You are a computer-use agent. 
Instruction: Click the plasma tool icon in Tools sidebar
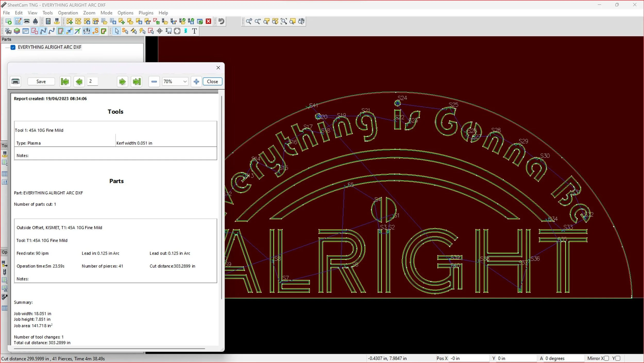point(5,154)
